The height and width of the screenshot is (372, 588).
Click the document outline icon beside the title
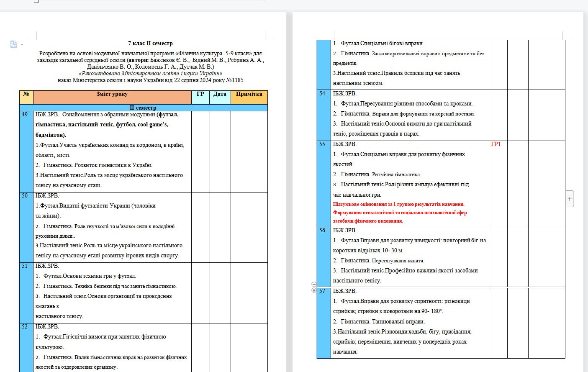coord(13,44)
